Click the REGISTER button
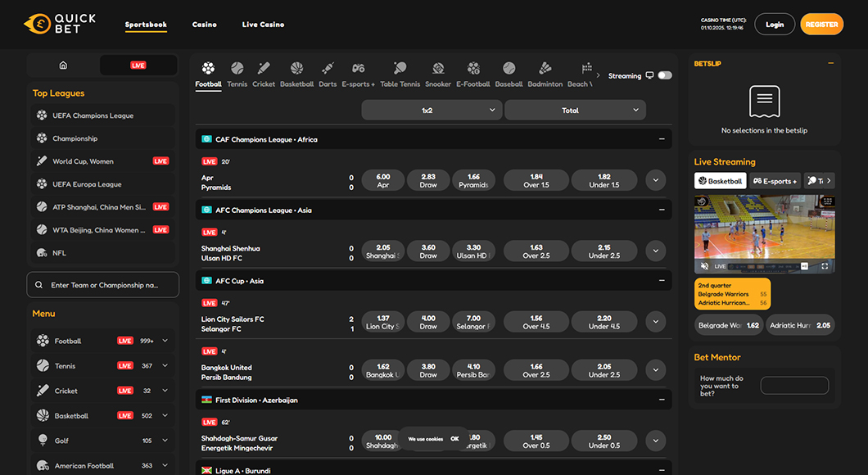868x475 pixels. coord(821,24)
